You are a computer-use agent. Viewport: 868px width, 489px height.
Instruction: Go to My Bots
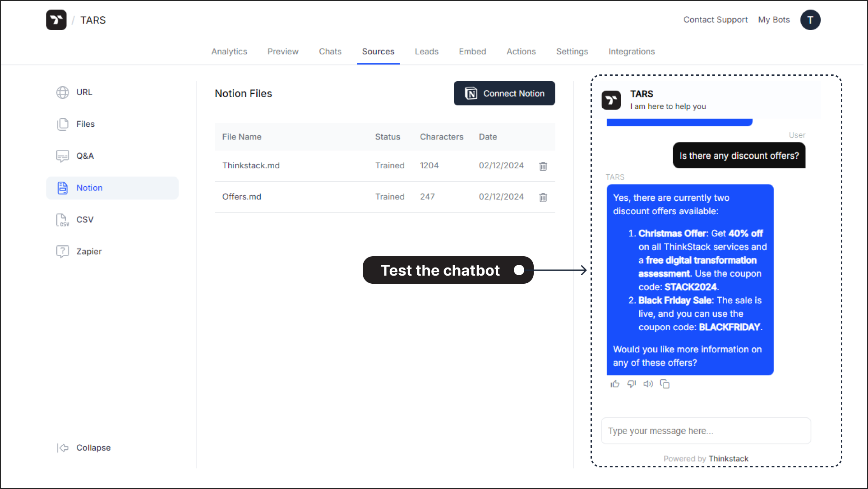(x=774, y=20)
